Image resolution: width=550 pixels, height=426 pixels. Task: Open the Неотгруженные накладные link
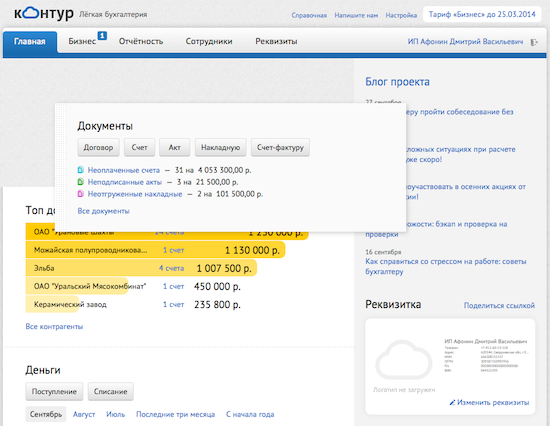coord(135,194)
